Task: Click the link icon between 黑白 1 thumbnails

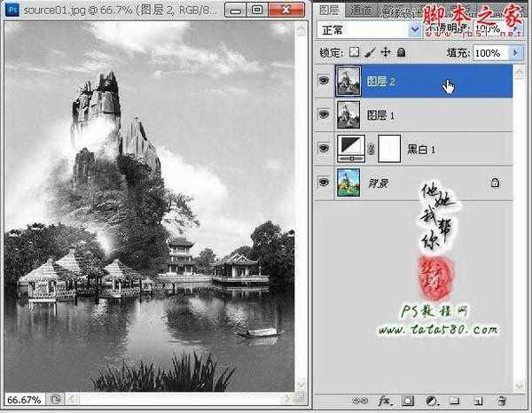Action: (x=372, y=149)
